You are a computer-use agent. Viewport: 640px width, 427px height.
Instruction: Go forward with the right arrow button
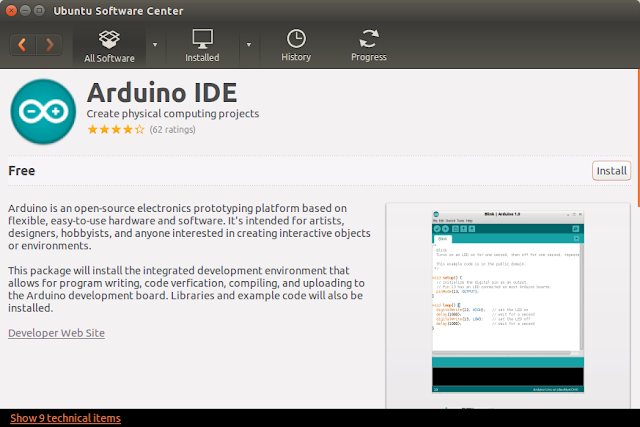coord(49,44)
